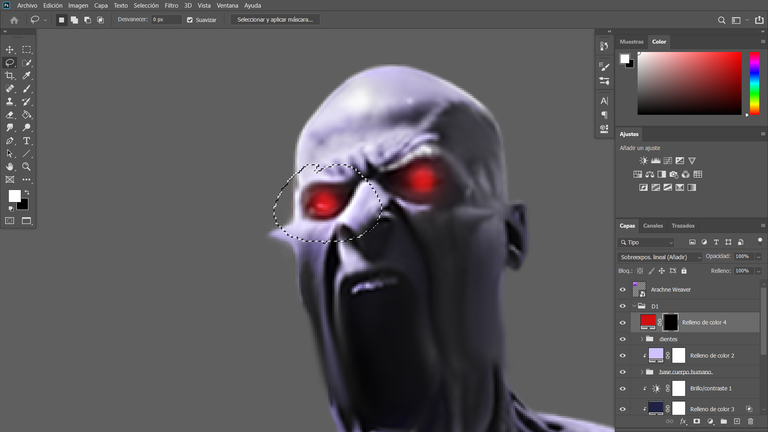Viewport: 768px width, 432px height.
Task: Switch to the Canales tab
Action: [x=652, y=226]
